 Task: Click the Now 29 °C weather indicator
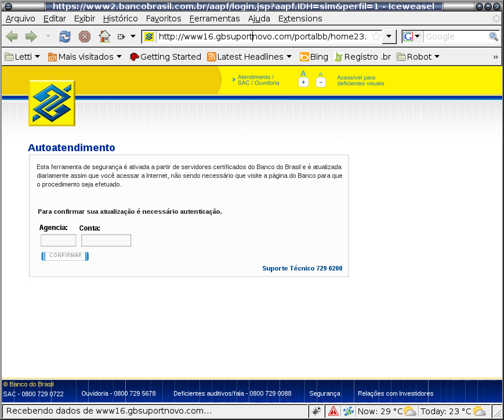coord(387,411)
